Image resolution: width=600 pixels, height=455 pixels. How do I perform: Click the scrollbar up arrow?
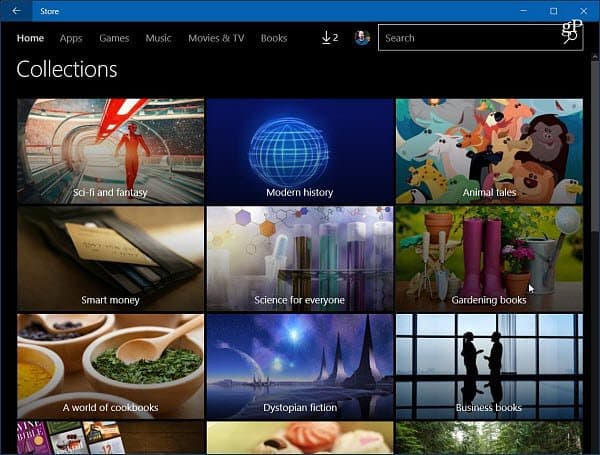[x=595, y=57]
